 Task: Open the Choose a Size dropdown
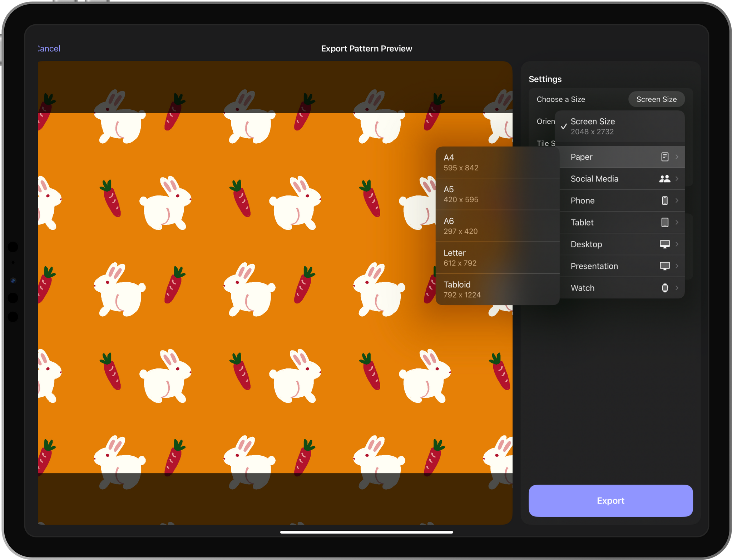coord(656,99)
